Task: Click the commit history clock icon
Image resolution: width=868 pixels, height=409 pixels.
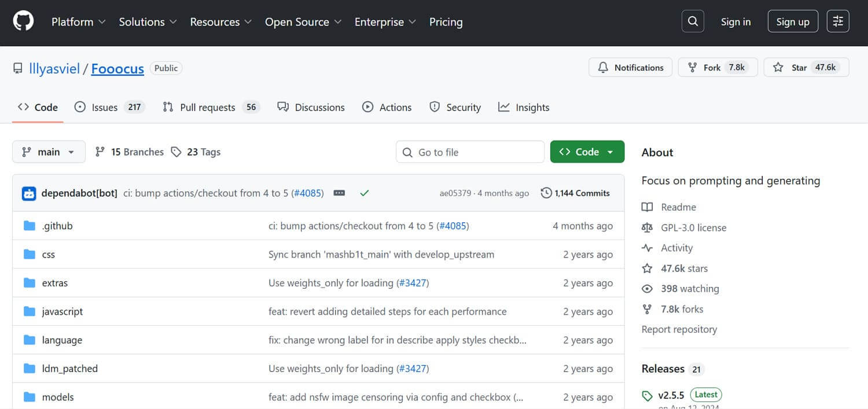Action: point(546,193)
